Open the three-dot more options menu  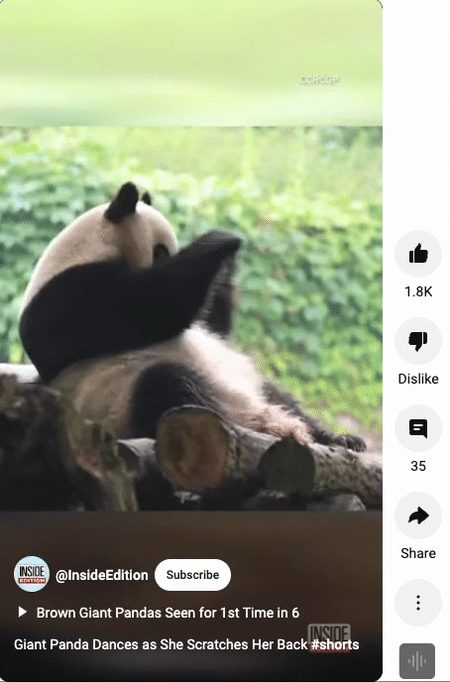[418, 602]
